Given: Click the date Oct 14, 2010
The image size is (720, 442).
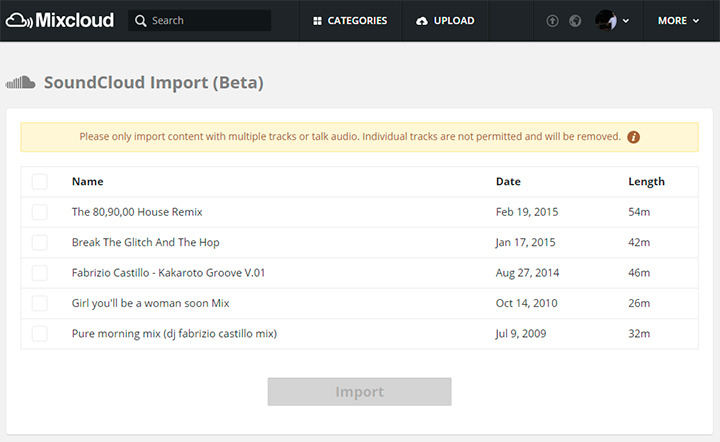Looking at the screenshot, I should pyautogui.click(x=526, y=303).
